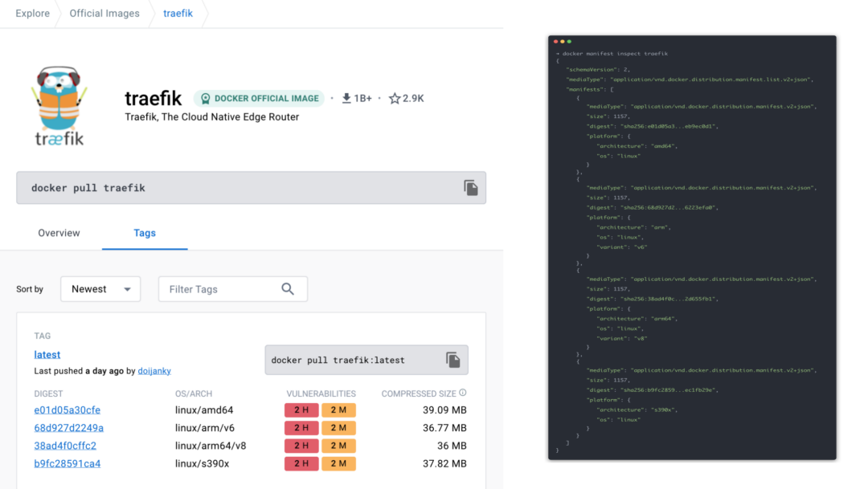Go to Explore in breadcrumb
The height and width of the screenshot is (489, 868).
point(32,14)
